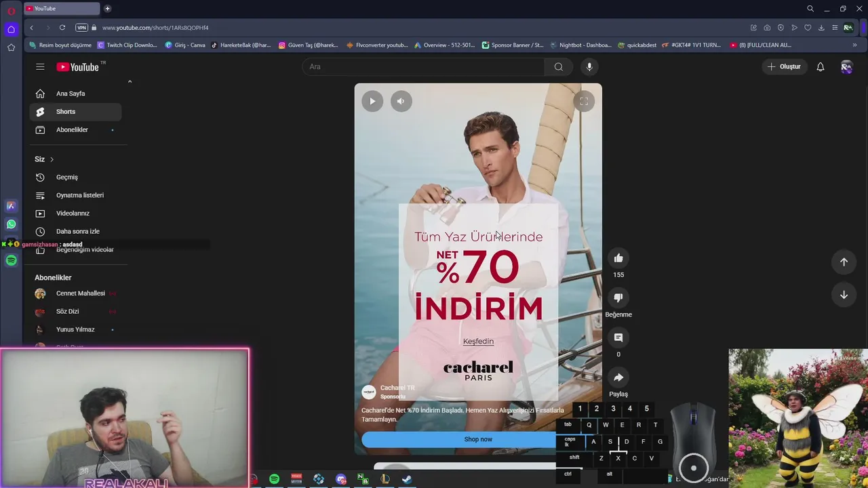This screenshot has height=488, width=868.
Task: Open Videolarınız
Action: (x=75, y=213)
